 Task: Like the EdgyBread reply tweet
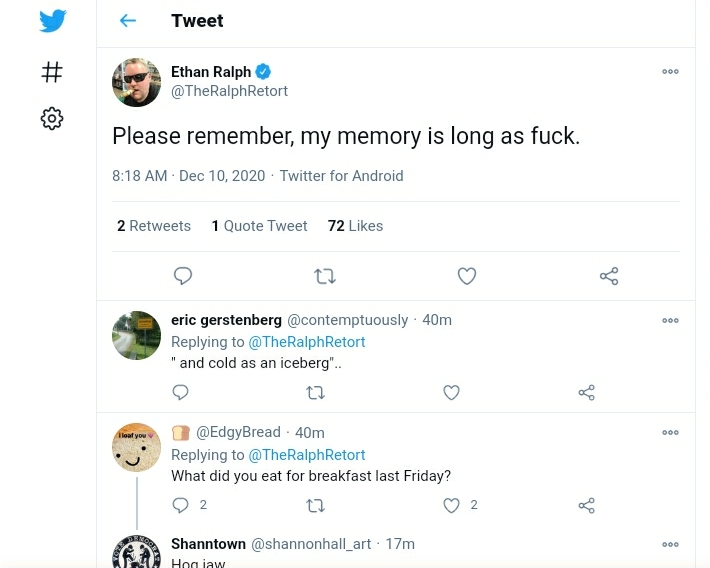451,505
